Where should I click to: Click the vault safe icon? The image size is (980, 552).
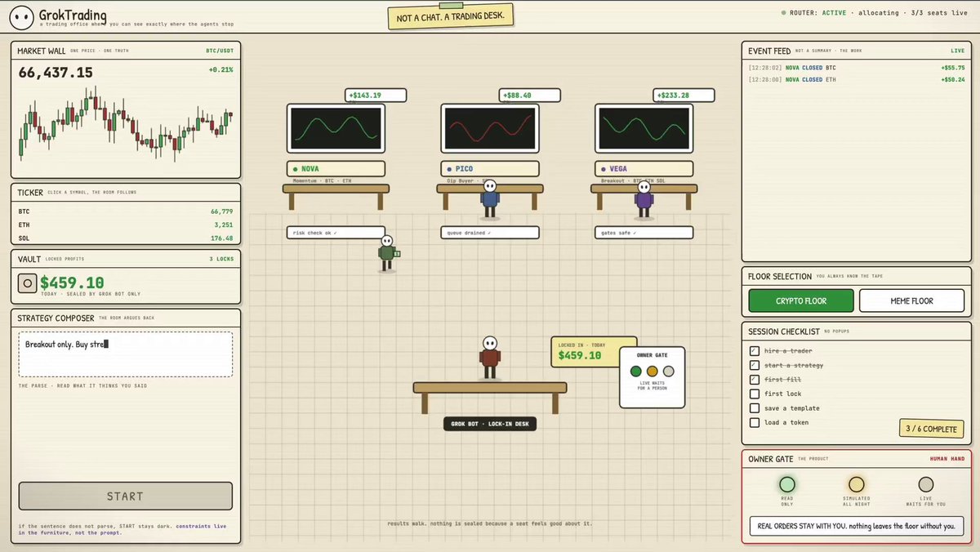click(28, 284)
